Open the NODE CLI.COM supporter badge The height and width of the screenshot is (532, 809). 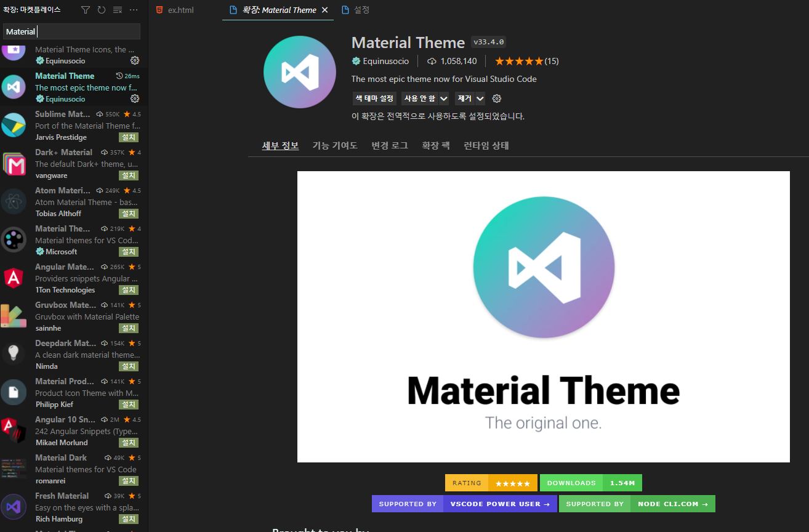point(637,504)
